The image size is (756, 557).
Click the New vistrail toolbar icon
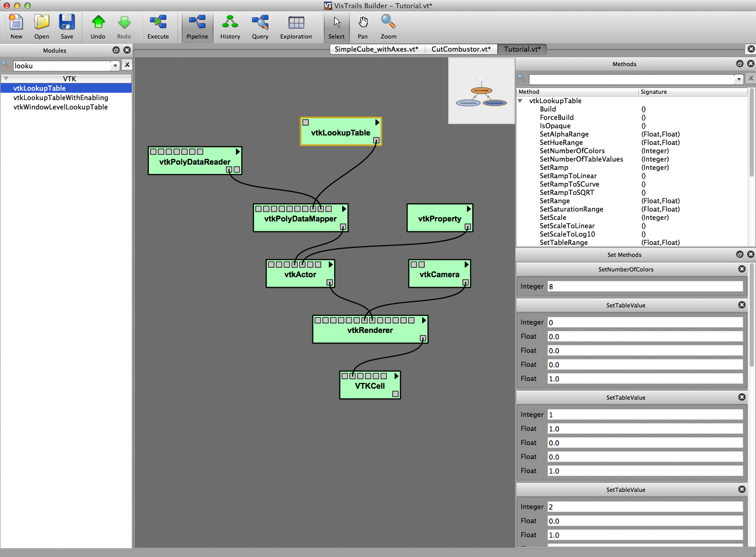point(16,23)
